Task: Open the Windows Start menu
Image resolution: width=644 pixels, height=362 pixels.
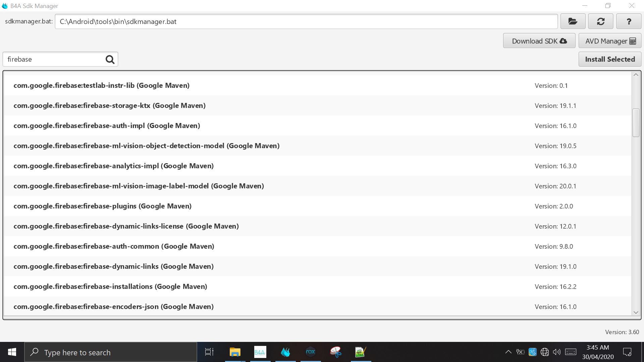Action: click(12, 352)
